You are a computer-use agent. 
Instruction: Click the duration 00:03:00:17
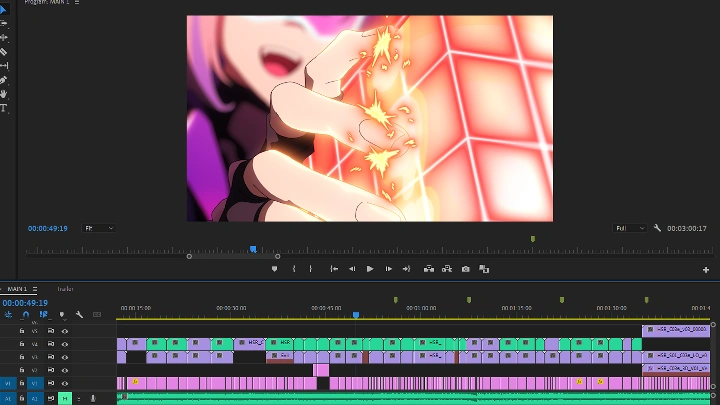[x=686, y=228]
